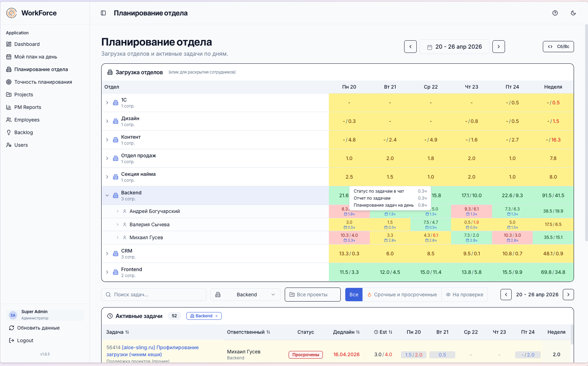Collapse the Backend department row
This screenshot has height=366, width=588.
pyautogui.click(x=107, y=195)
